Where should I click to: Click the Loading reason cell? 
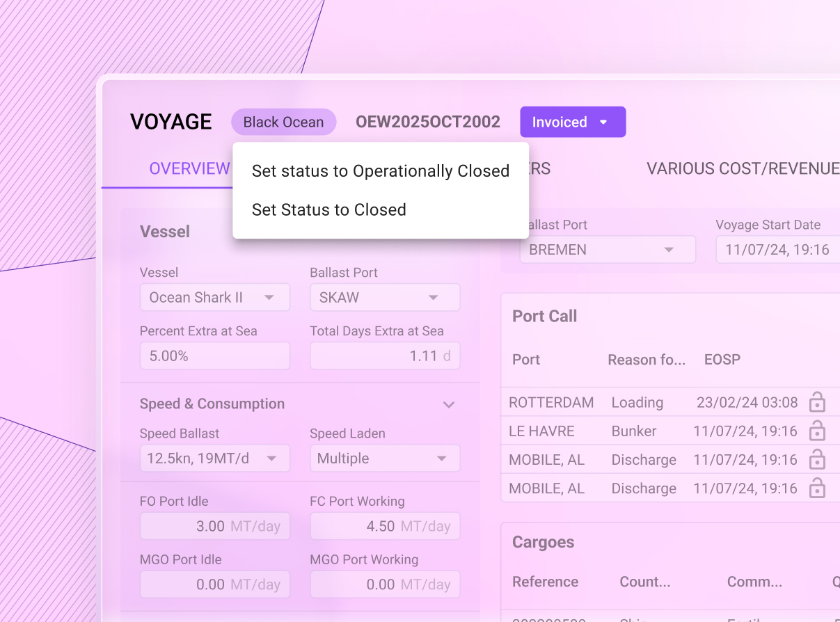(x=637, y=402)
